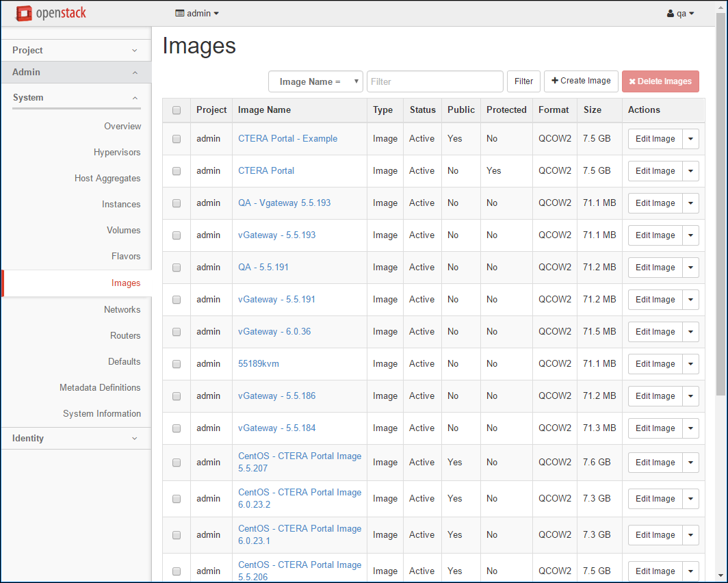Viewport: 728px width, 583px height.
Task: Check the CTERA Portal row checkbox
Action: pos(177,171)
